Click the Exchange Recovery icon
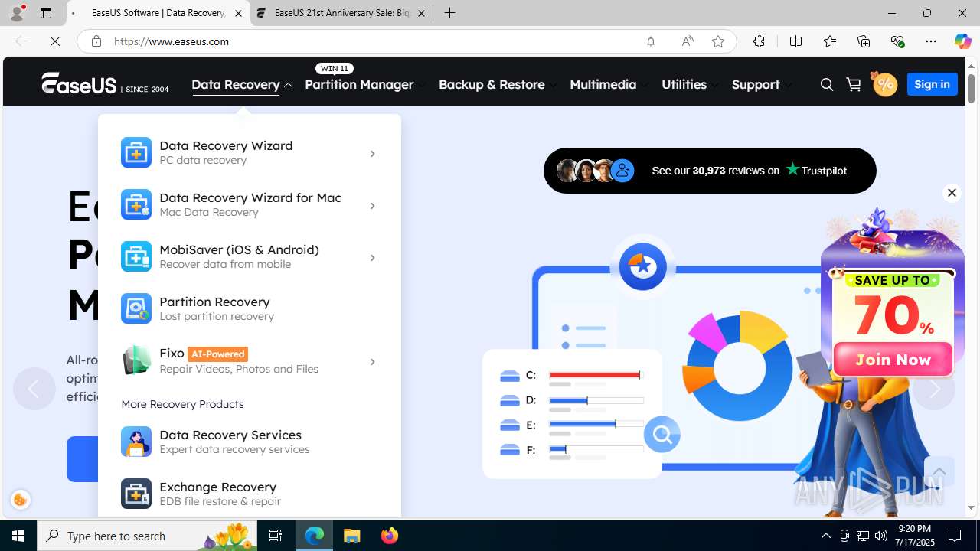The image size is (980, 551). (136, 494)
